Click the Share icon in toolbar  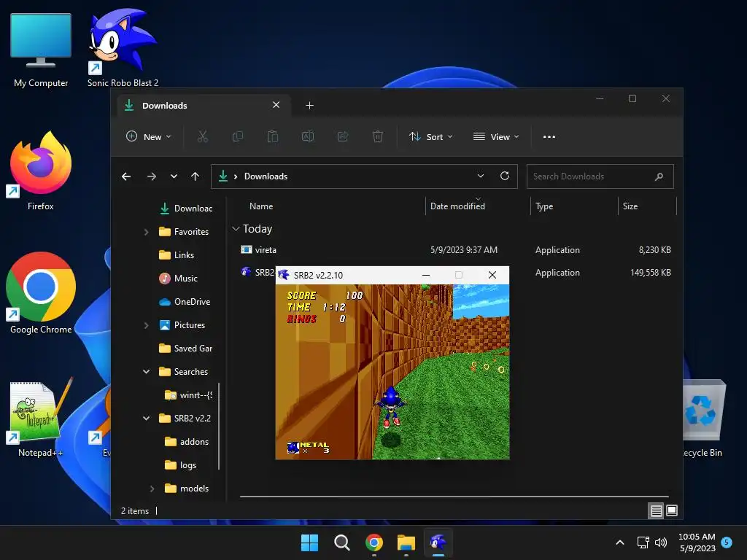[343, 136]
